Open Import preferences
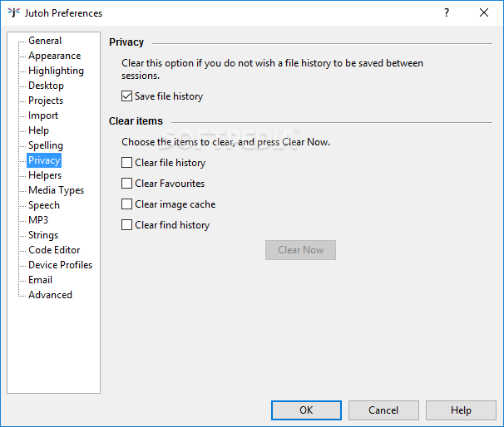Image resolution: width=504 pixels, height=427 pixels. pyautogui.click(x=43, y=115)
